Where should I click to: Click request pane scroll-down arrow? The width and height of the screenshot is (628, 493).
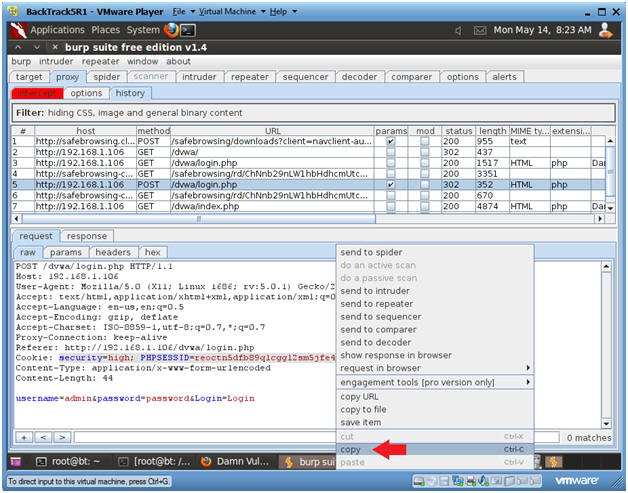coord(606,423)
